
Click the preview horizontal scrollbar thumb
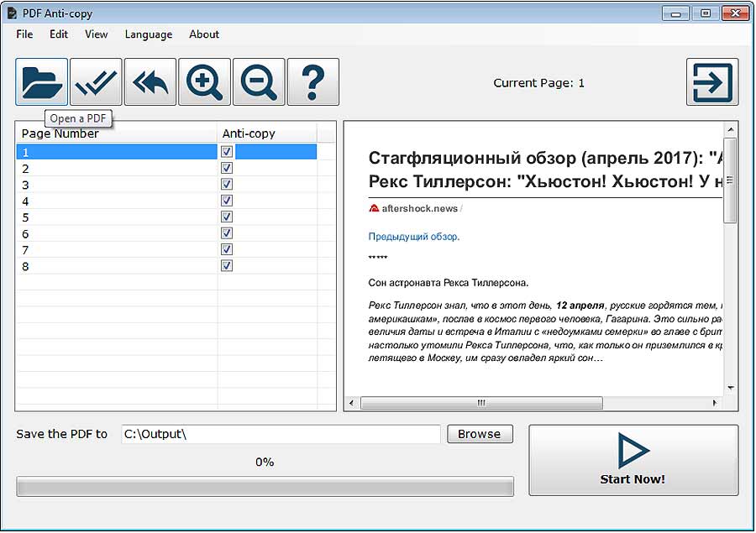point(481,403)
